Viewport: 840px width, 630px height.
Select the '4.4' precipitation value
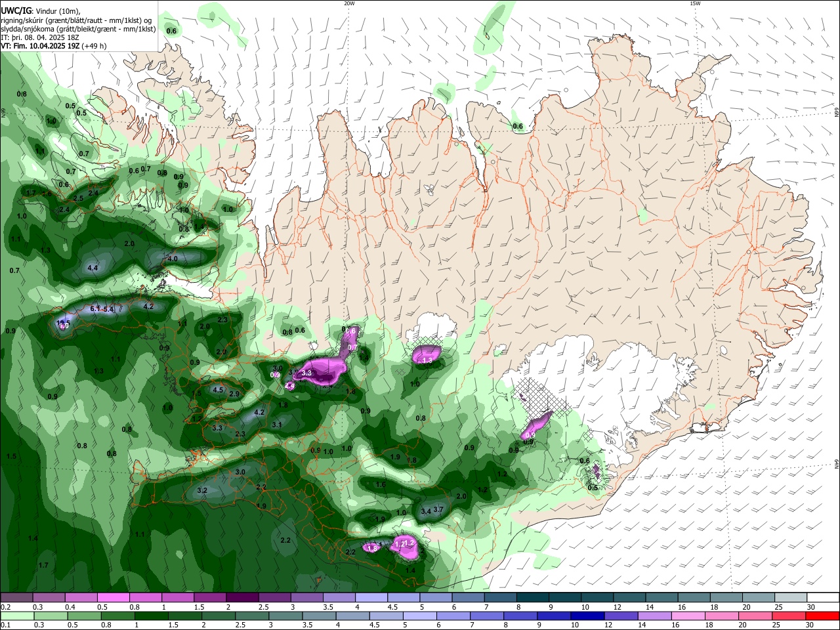coord(93,268)
